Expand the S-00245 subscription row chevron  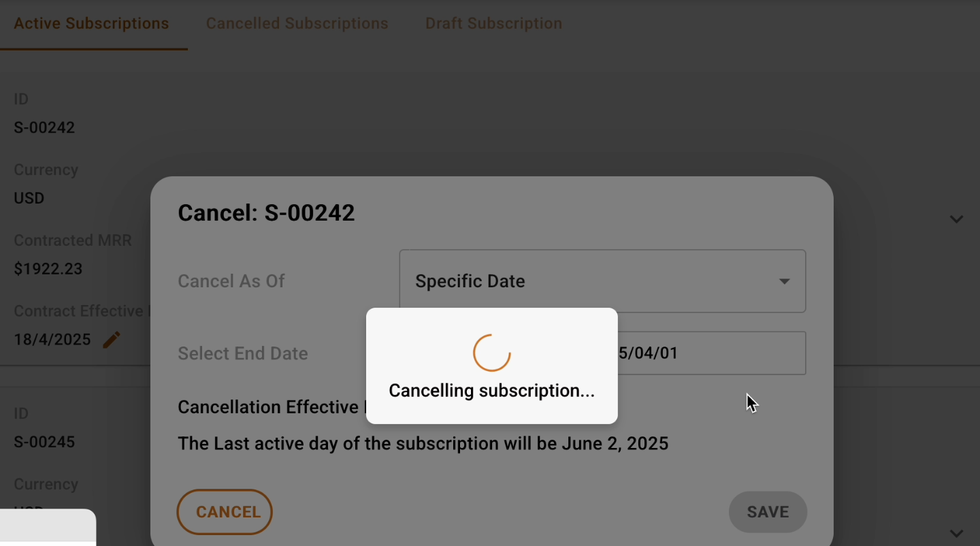tap(956, 533)
